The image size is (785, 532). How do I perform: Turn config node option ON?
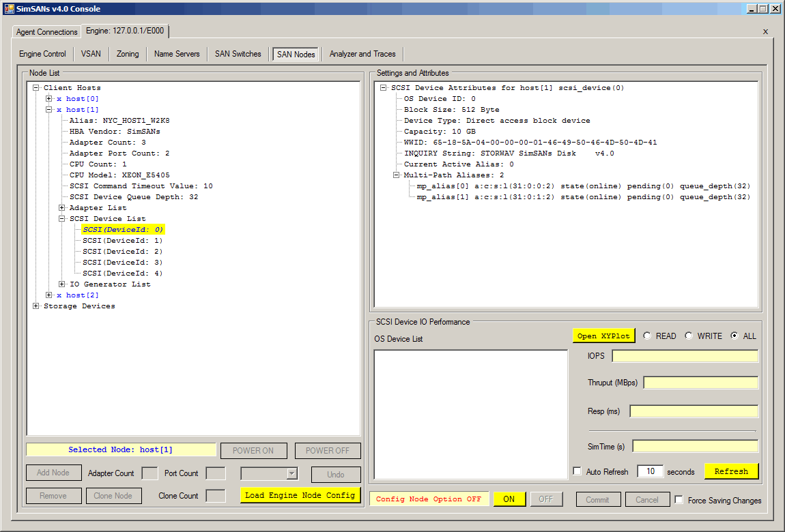click(509, 499)
